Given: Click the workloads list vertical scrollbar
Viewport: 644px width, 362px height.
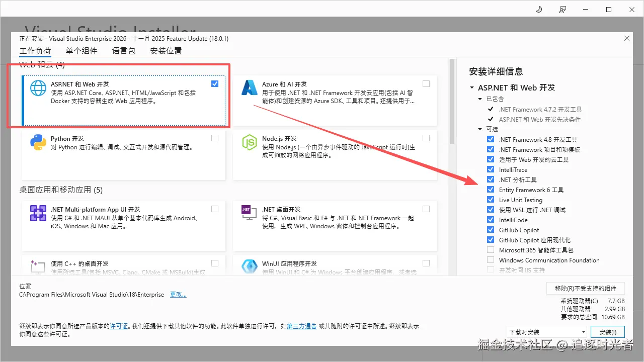Looking at the screenshot, I should (452, 101).
